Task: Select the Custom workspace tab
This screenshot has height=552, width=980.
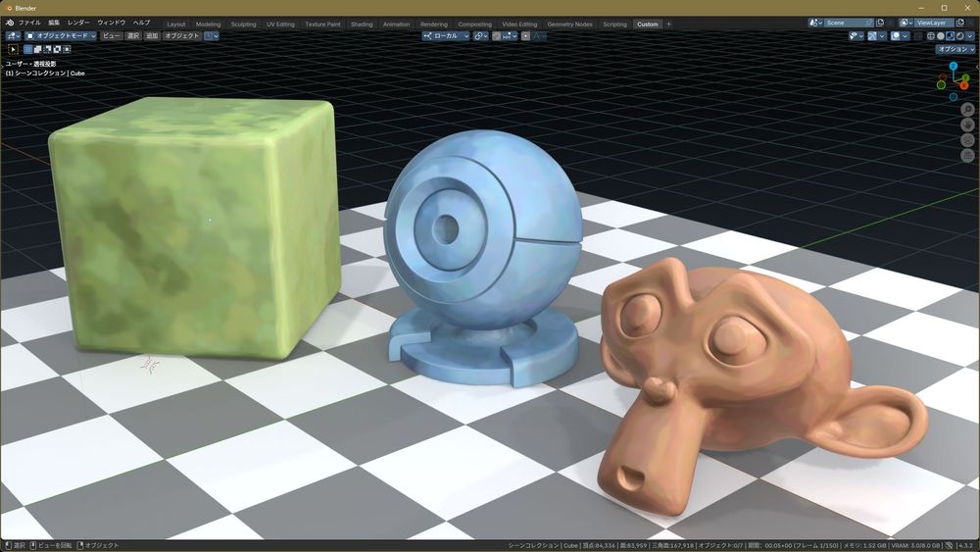Action: click(x=648, y=25)
